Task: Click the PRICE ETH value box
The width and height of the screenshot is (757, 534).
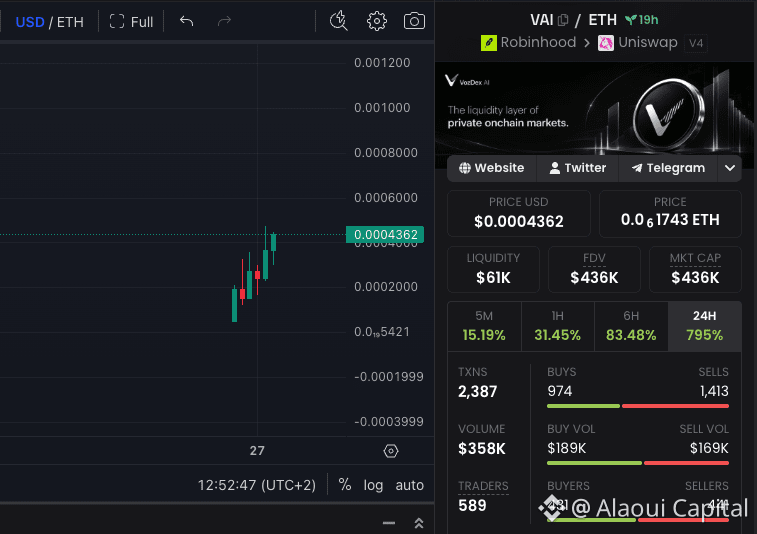Action: 670,213
